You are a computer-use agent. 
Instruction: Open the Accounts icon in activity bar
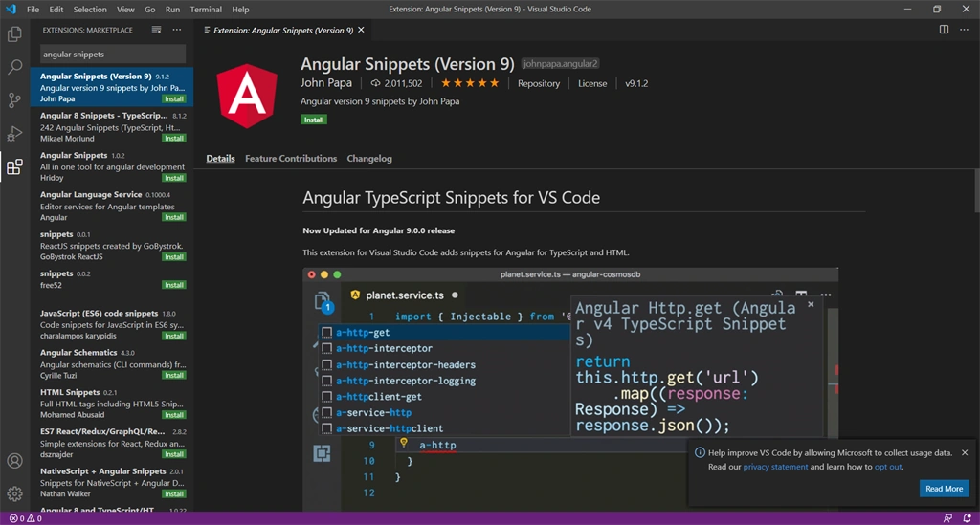pos(14,461)
